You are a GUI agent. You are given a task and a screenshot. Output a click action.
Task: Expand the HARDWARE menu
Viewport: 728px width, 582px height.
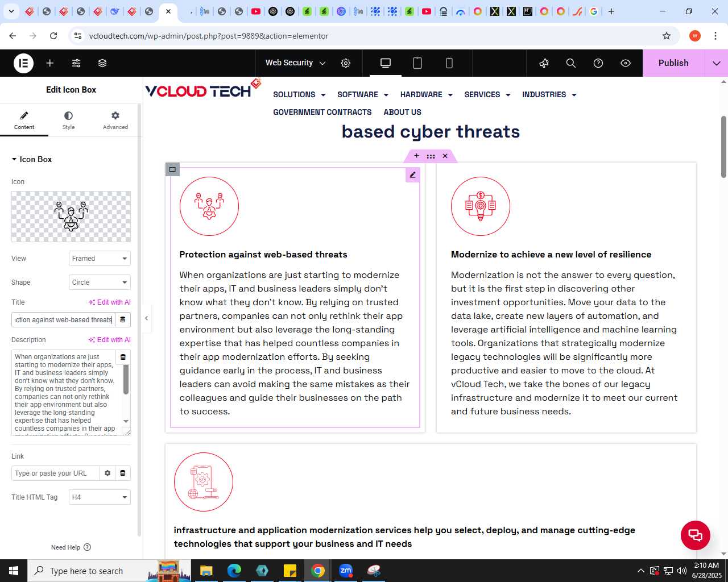click(x=427, y=95)
